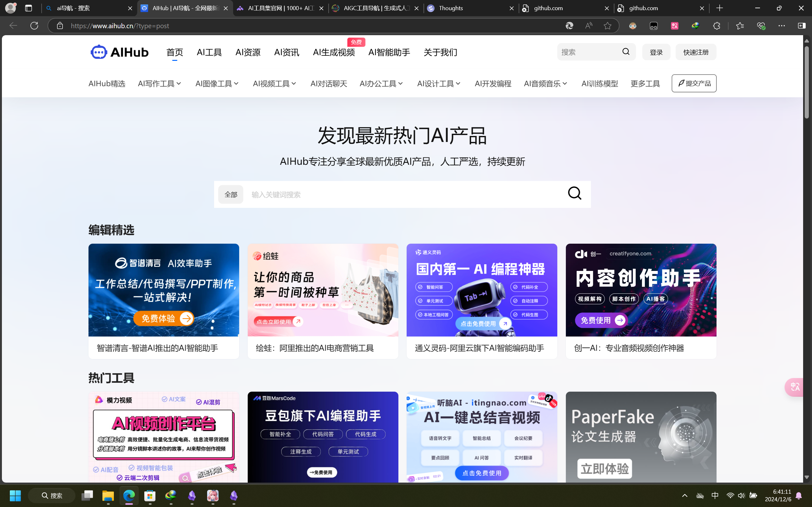
Task: Click the AIHub logo
Action: click(119, 52)
